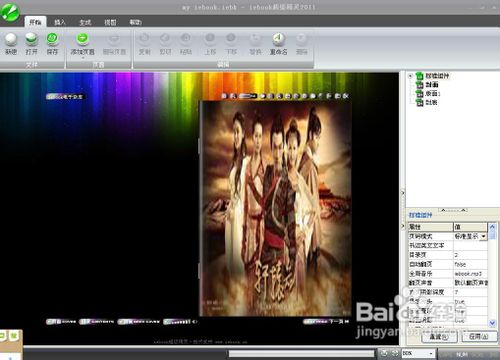Click the zoom icon beside the percentage box
The height and width of the screenshot is (360, 500).
click(x=395, y=353)
